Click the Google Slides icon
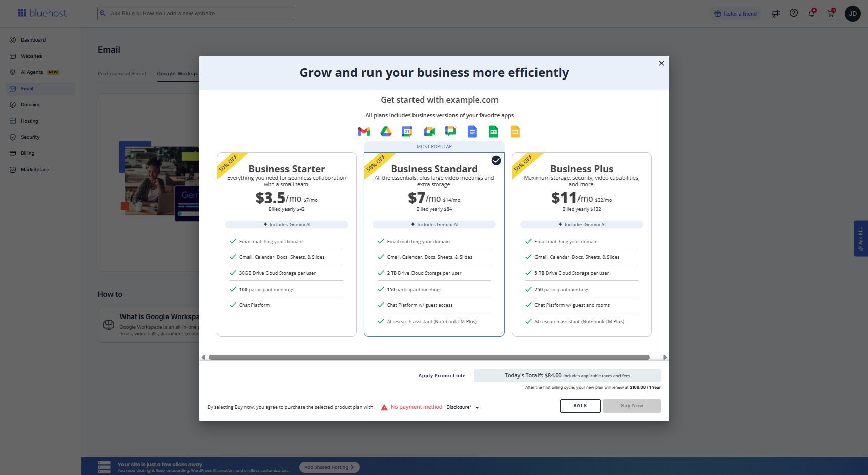This screenshot has width=868, height=475. 515,132
